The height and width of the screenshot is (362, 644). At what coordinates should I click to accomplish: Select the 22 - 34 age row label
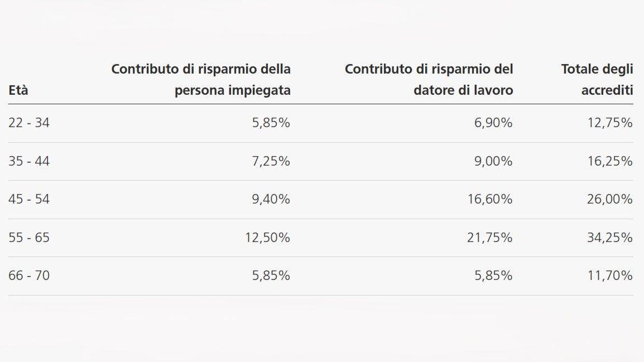(29, 123)
